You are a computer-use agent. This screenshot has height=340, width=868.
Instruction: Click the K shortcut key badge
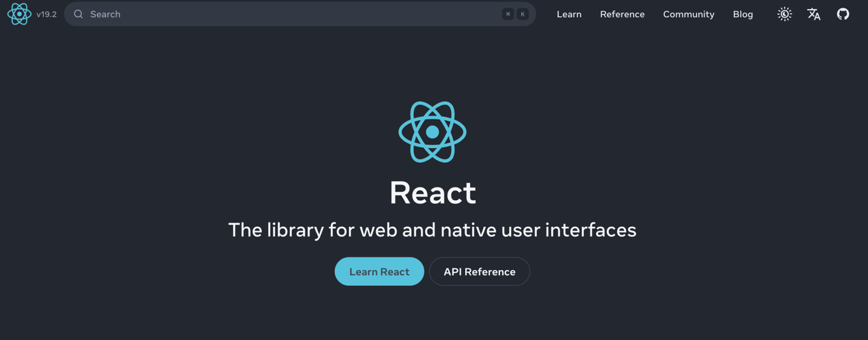[522, 14]
